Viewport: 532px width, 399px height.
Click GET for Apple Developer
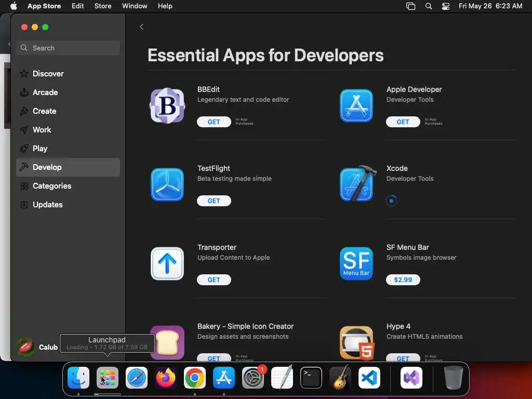coord(403,122)
